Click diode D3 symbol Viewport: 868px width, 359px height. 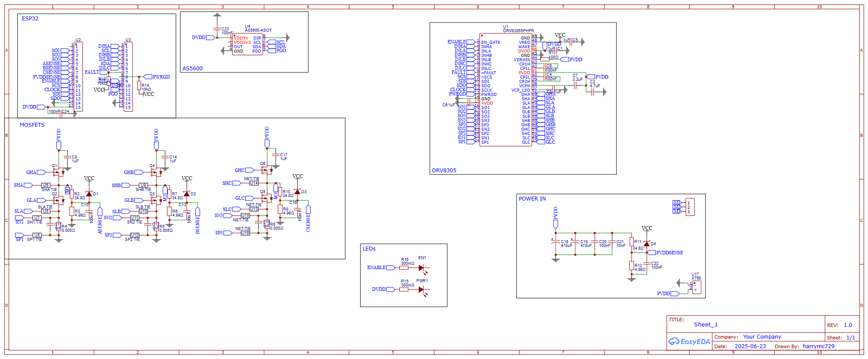tap(297, 191)
